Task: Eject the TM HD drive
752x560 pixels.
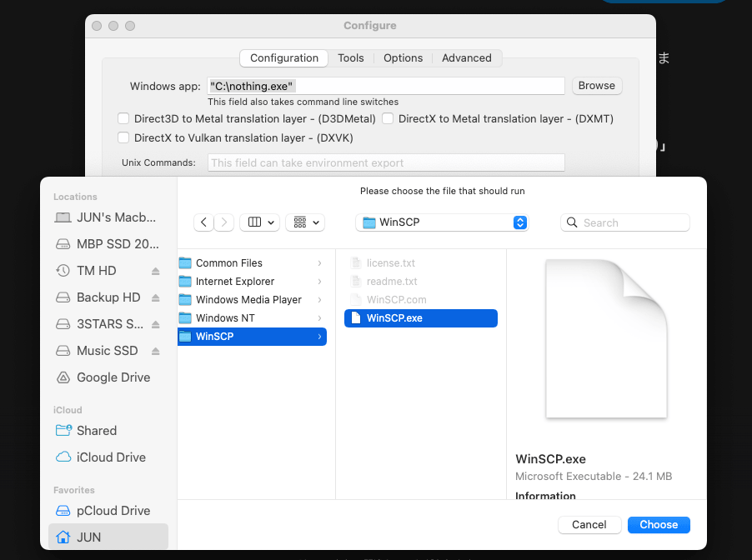Action: point(156,271)
